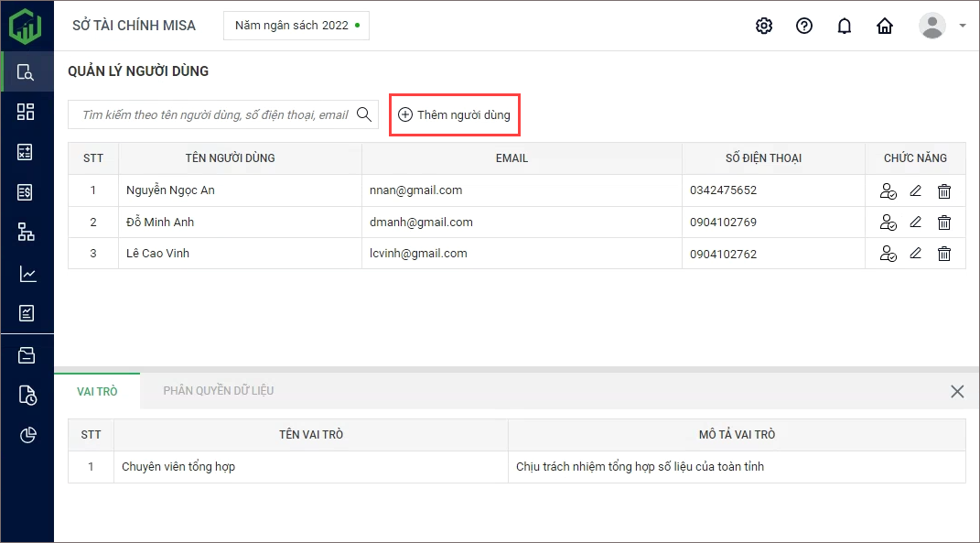
Task: Switch to the Phân quyền dữ liệu tab
Action: pos(219,391)
